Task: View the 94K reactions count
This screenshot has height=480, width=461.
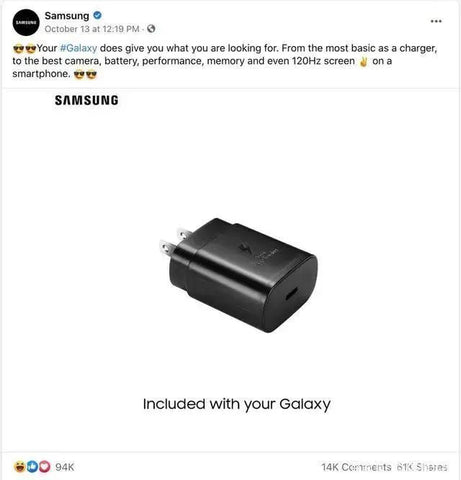Action: click(65, 467)
